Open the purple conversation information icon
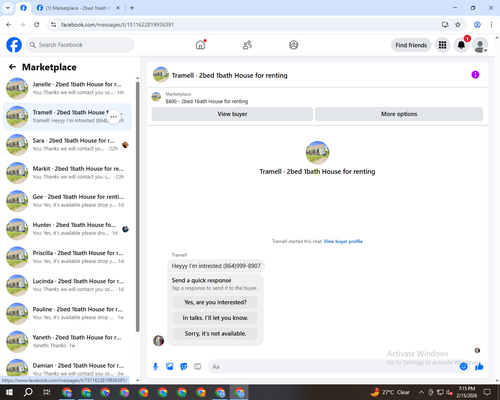Screen dimensions: 500x400 [475, 75]
